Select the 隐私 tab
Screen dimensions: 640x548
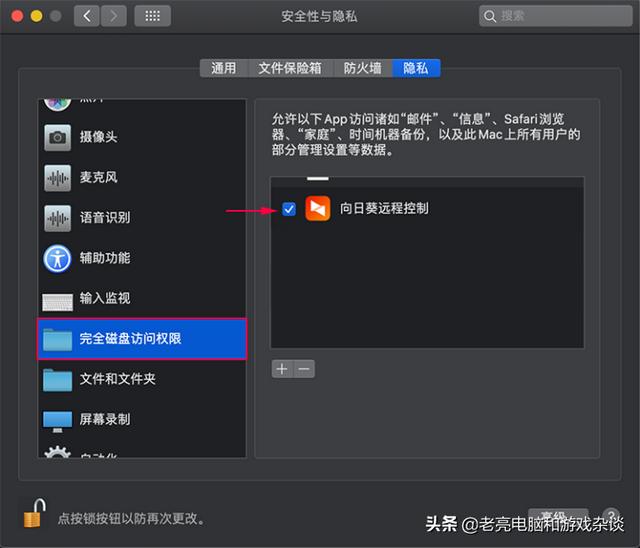416,68
